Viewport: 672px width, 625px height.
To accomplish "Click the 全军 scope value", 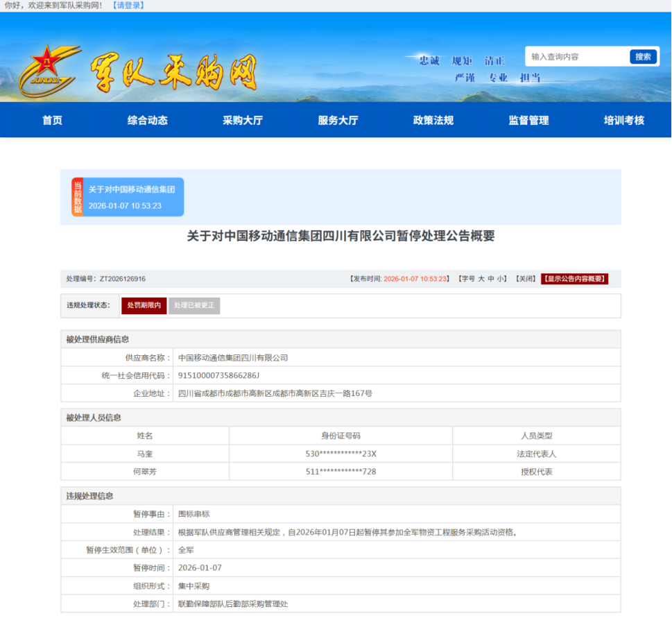I will (x=186, y=550).
